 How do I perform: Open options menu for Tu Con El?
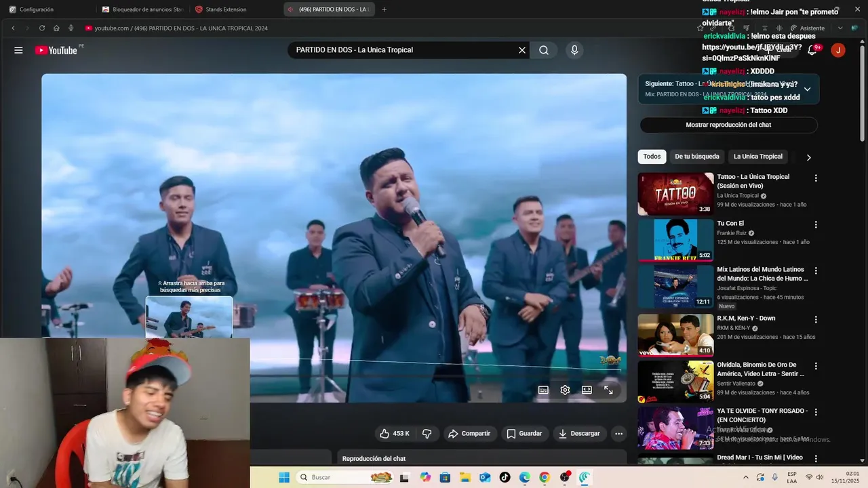click(x=816, y=224)
